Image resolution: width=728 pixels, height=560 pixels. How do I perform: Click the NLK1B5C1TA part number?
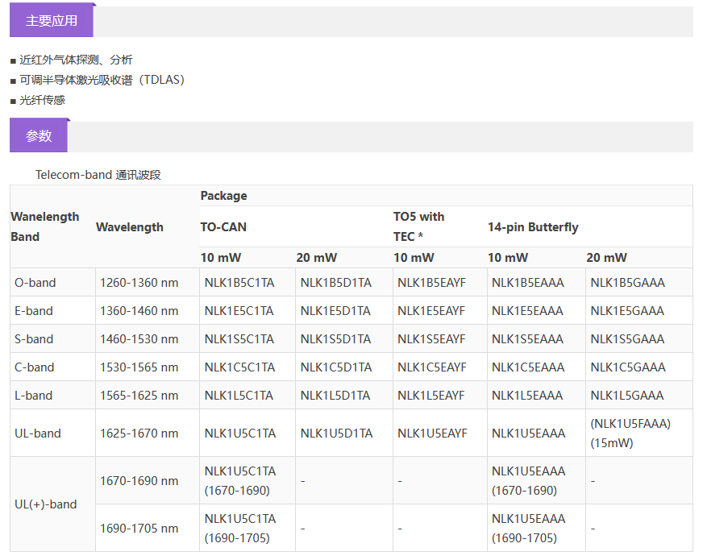pyautogui.click(x=239, y=283)
